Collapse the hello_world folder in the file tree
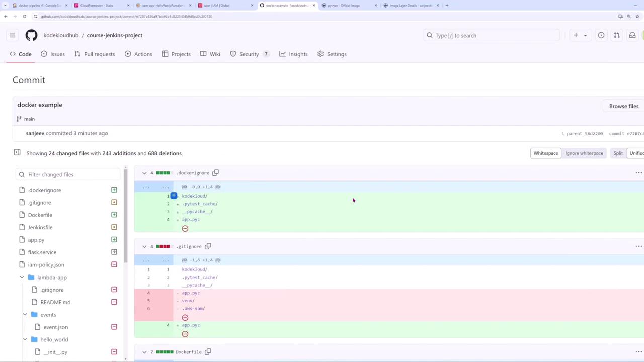The width and height of the screenshot is (644, 362). pos(25,339)
